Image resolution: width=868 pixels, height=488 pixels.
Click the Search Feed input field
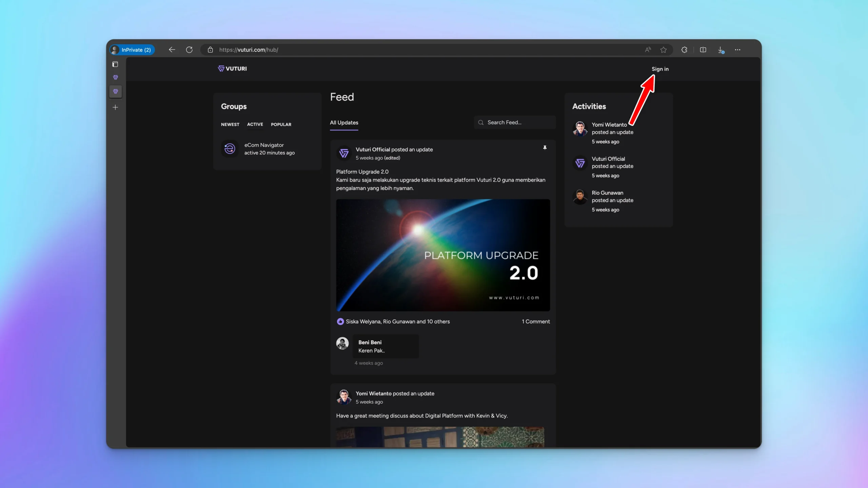coord(515,122)
